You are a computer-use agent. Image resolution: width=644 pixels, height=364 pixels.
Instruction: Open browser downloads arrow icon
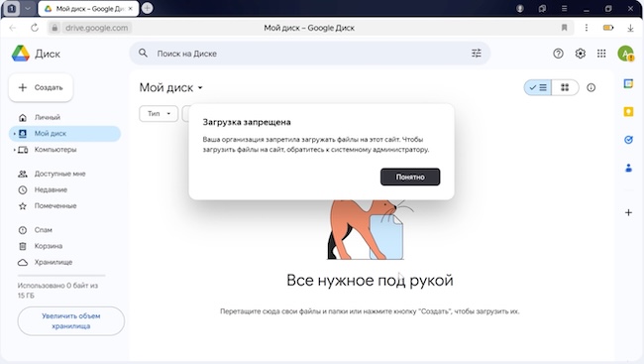[630, 28]
